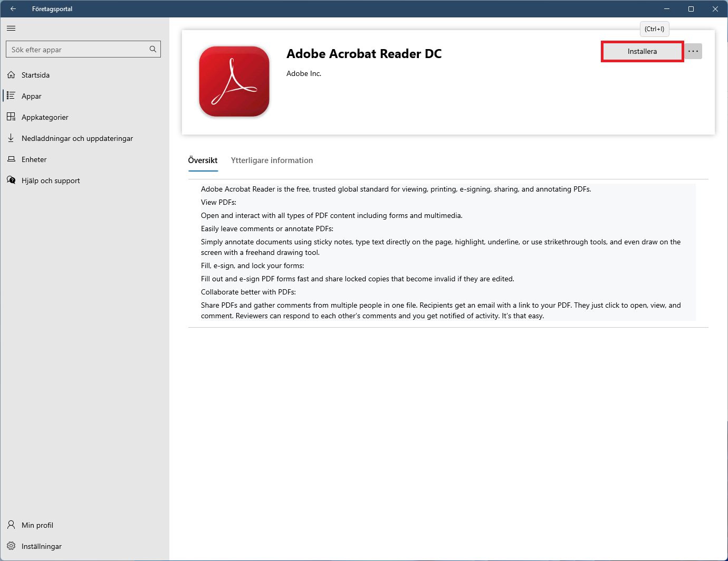Screen dimensions: 728x561
Task: Click the Adobe Acrobat Reader app logo
Action: tap(234, 81)
